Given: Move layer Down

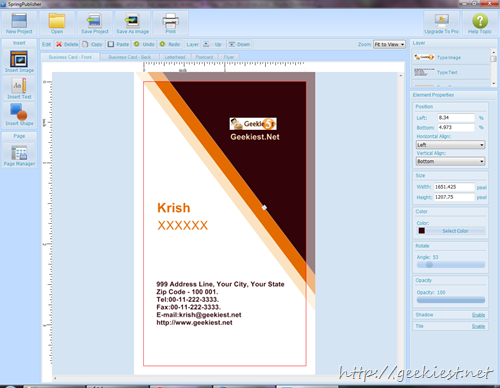Looking at the screenshot, I should (239, 44).
